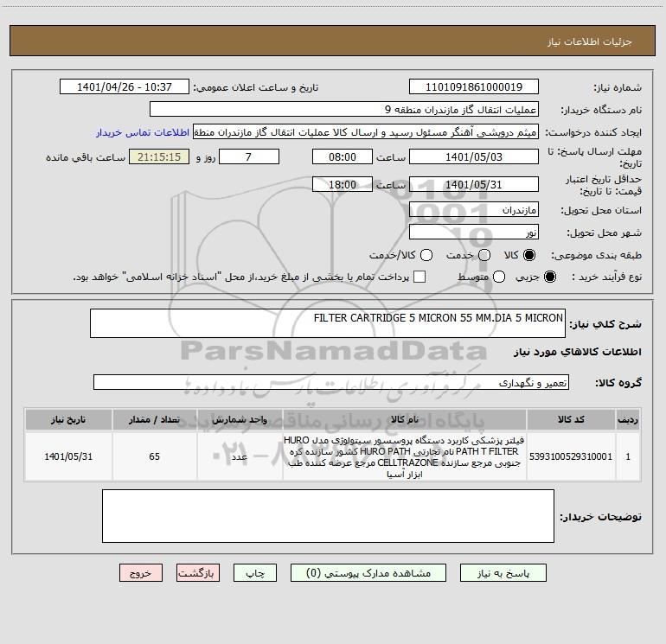
Task: Click the ردیف column header
Action: [x=628, y=419]
